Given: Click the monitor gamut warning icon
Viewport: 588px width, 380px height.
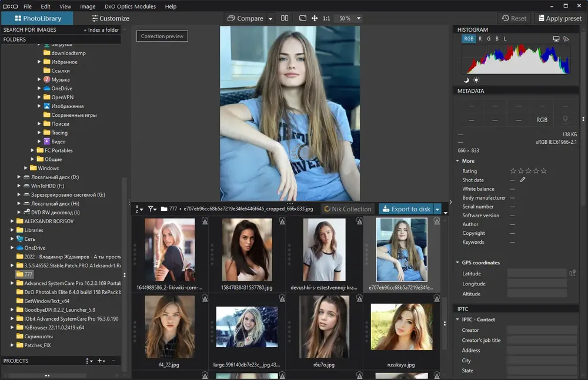Looking at the screenshot, I should coord(556,39).
